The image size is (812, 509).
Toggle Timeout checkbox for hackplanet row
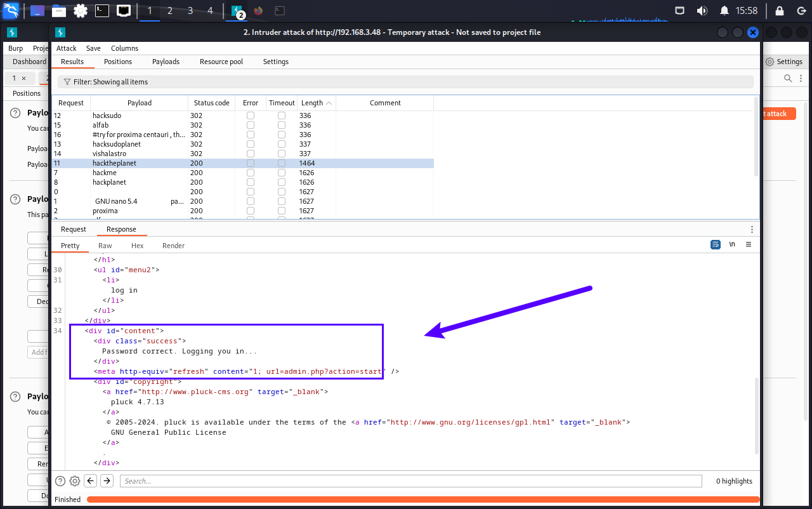(x=282, y=182)
